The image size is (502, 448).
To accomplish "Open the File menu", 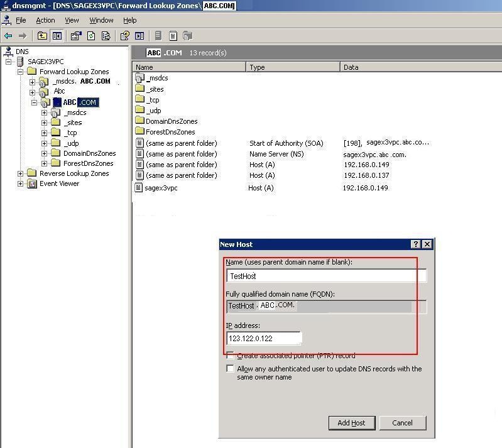I will coord(21,20).
